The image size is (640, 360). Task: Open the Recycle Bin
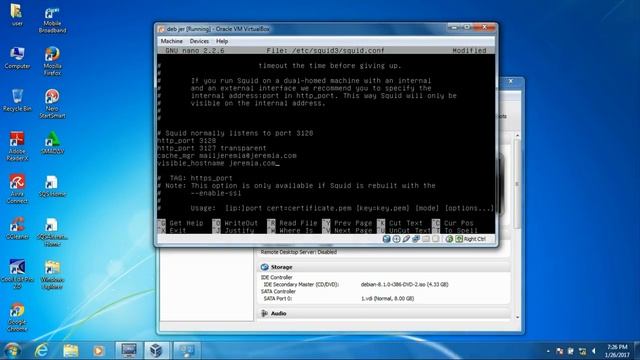click(17, 100)
